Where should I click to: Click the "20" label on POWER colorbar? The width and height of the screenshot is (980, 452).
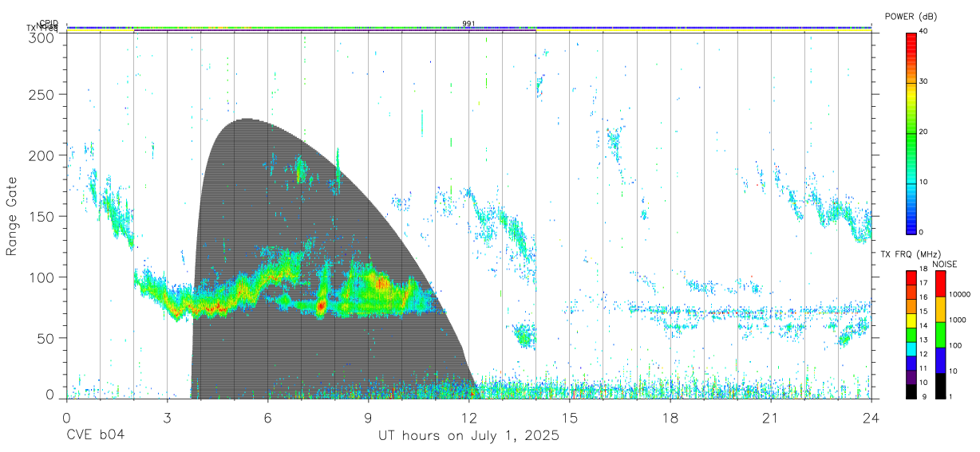(923, 132)
